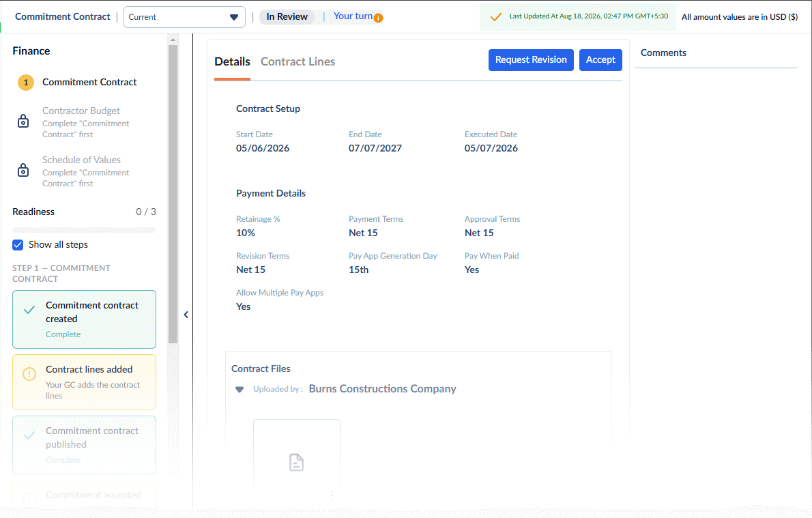Click the Payment Terms value Net 15
The image size is (812, 518).
click(363, 233)
